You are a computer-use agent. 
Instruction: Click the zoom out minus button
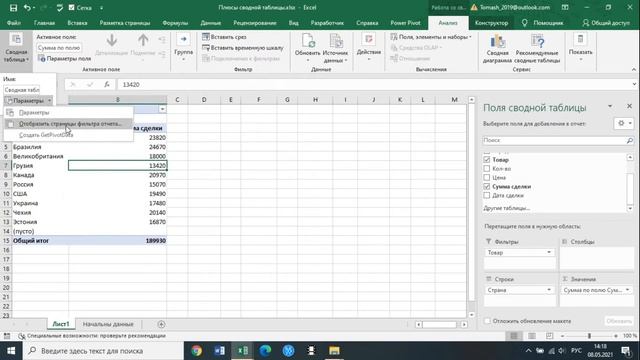click(x=562, y=336)
